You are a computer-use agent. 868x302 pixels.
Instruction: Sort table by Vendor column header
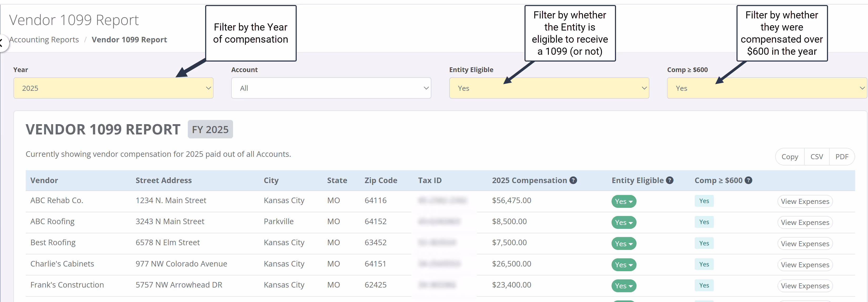(44, 180)
